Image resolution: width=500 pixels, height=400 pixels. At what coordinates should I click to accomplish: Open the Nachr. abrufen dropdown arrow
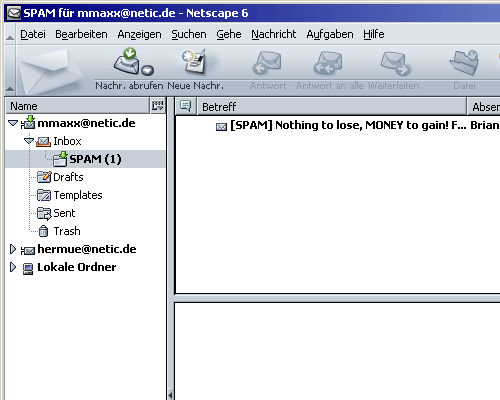[147, 70]
